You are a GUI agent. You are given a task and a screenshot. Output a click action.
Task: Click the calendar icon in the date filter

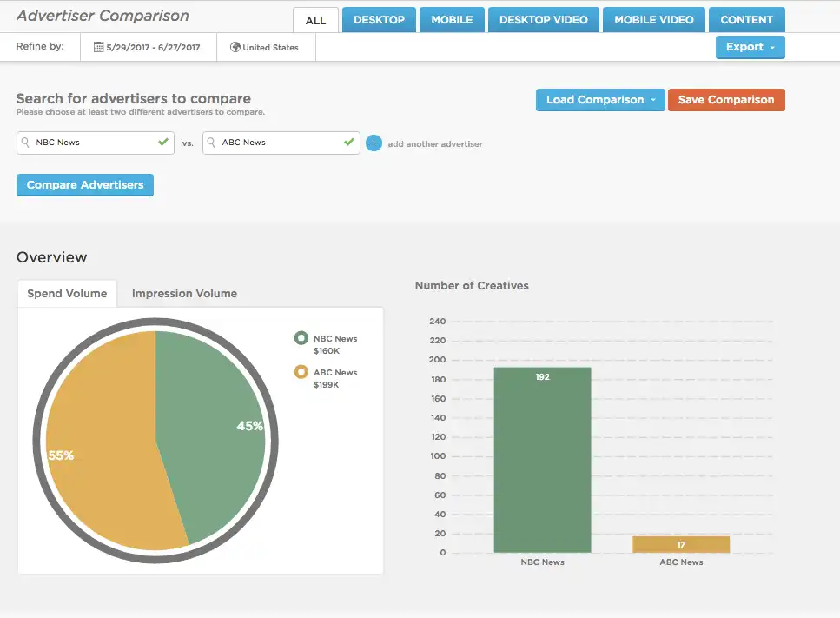pyautogui.click(x=99, y=47)
